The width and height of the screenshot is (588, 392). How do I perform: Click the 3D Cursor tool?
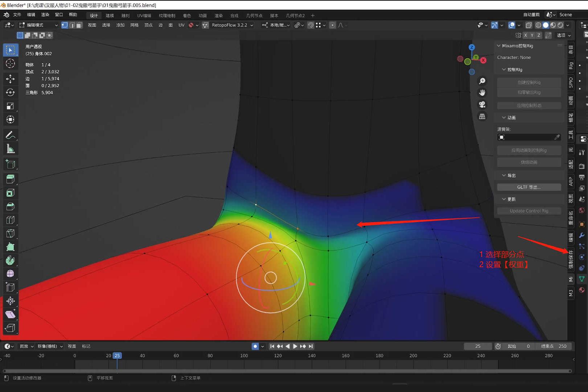point(10,64)
